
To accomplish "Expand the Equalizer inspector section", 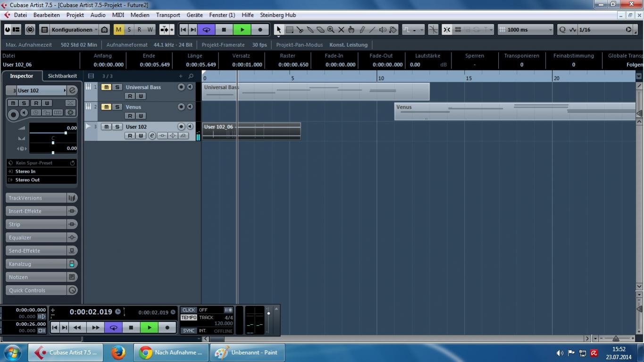I will [37, 237].
